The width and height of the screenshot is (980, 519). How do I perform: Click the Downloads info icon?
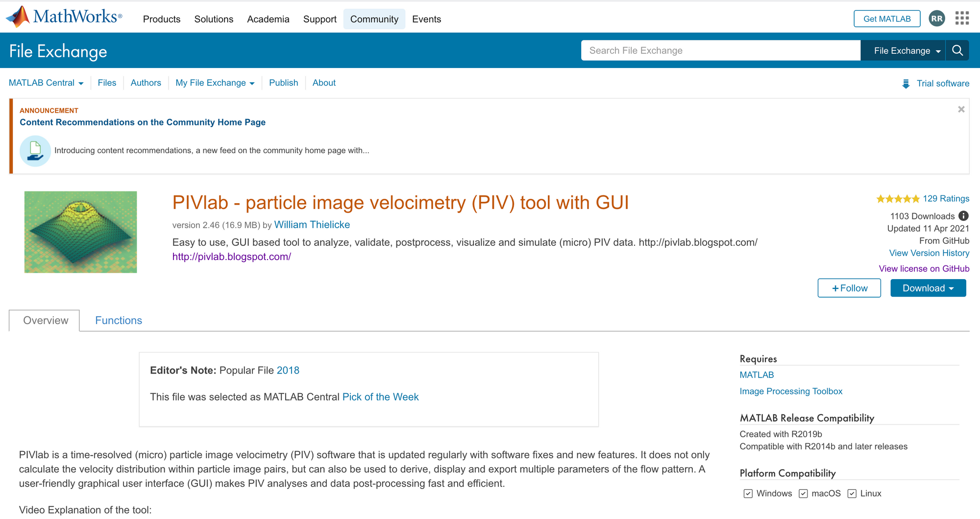tap(963, 216)
